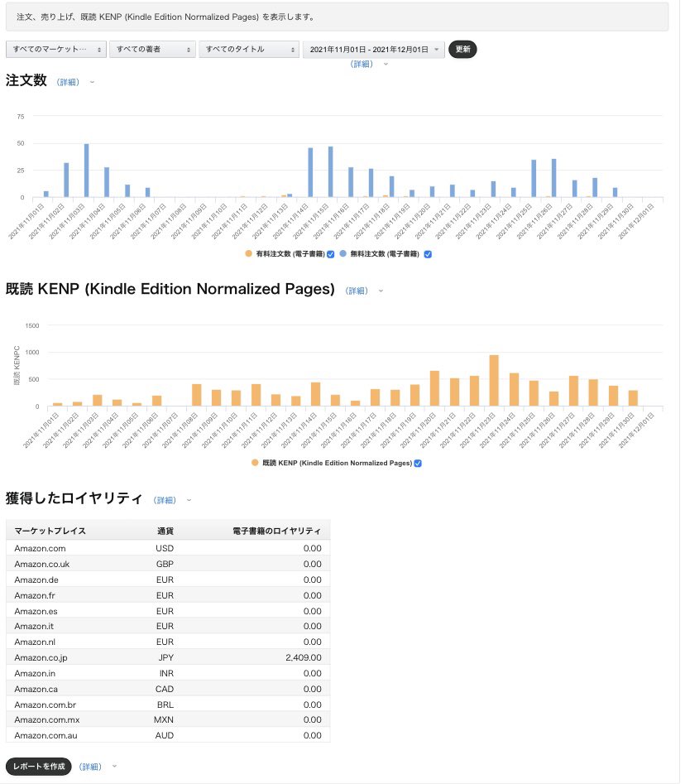Select Amazon.com.mx marketplace cell
685x784 pixels.
click(x=47, y=719)
